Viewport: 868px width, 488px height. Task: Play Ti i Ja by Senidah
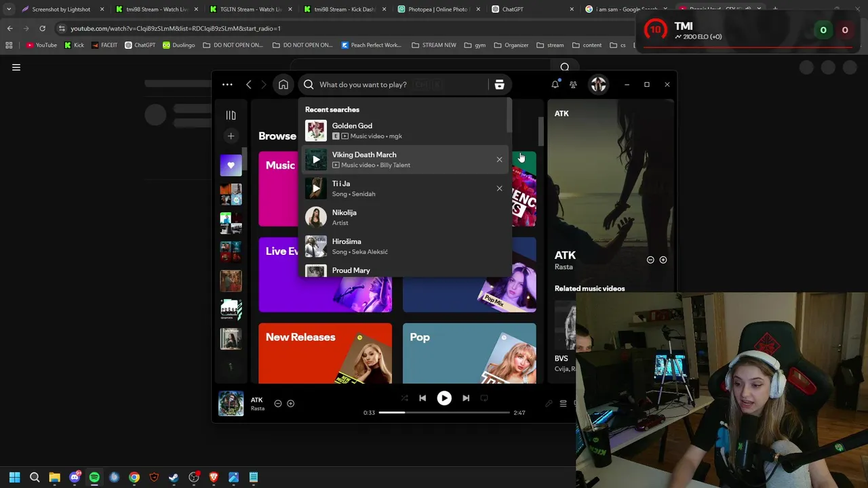316,188
